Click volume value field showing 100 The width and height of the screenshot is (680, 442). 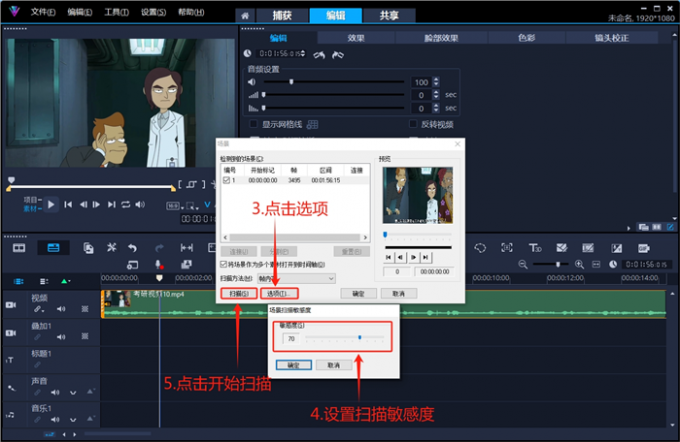pyautogui.click(x=422, y=82)
